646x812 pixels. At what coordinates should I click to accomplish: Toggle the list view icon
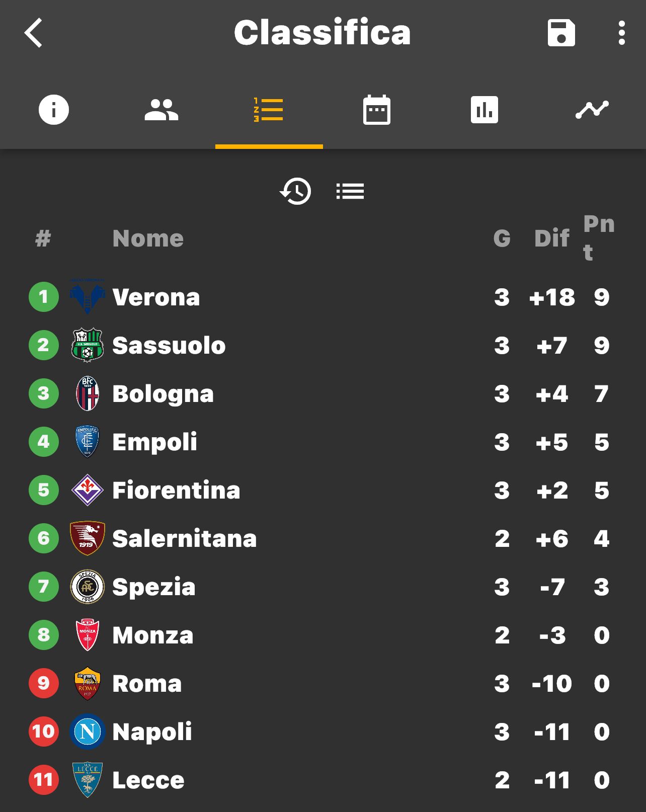350,191
